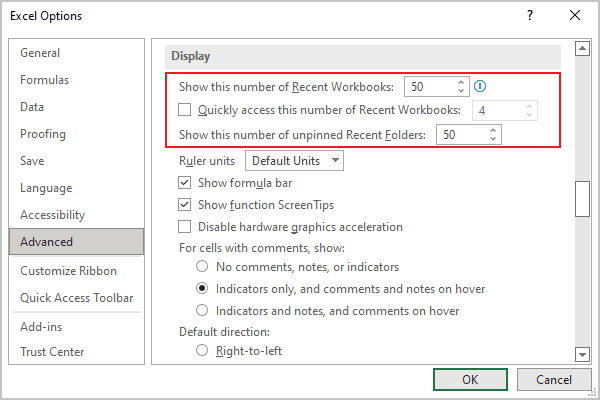Click the Cancel button
The image size is (600, 400).
pos(554,379)
